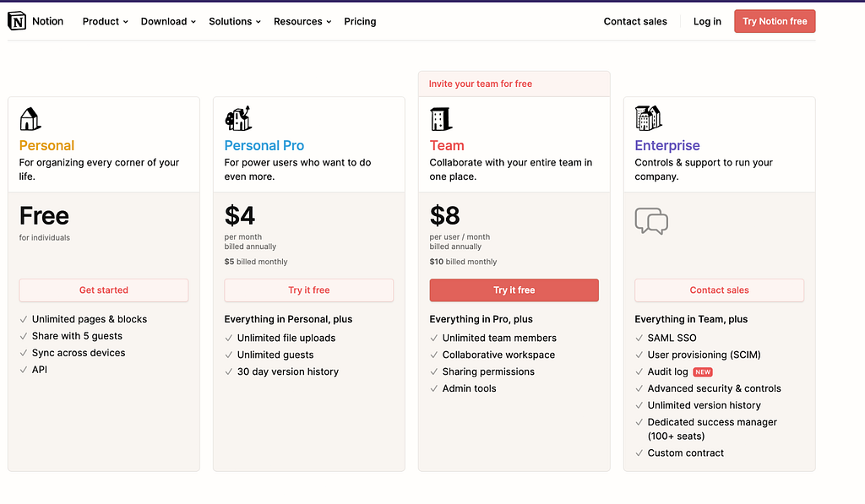Click the Personal Pro house-with-tree icon
865x504 pixels.
click(x=238, y=118)
